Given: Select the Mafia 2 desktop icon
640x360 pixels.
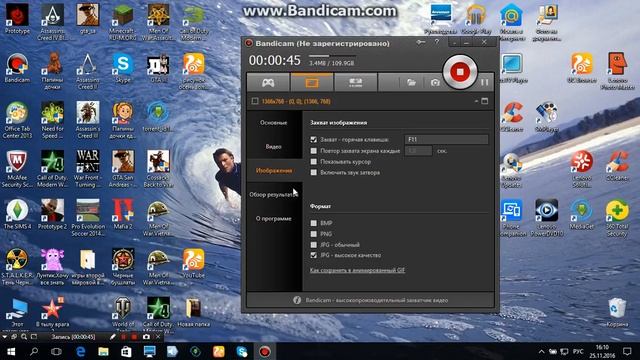Looking at the screenshot, I should pyautogui.click(x=123, y=215).
